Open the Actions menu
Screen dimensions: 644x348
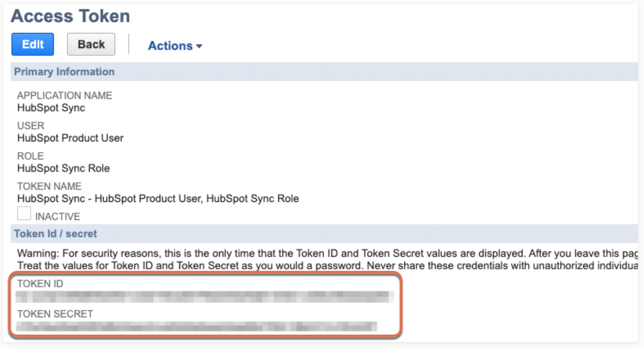click(x=171, y=45)
